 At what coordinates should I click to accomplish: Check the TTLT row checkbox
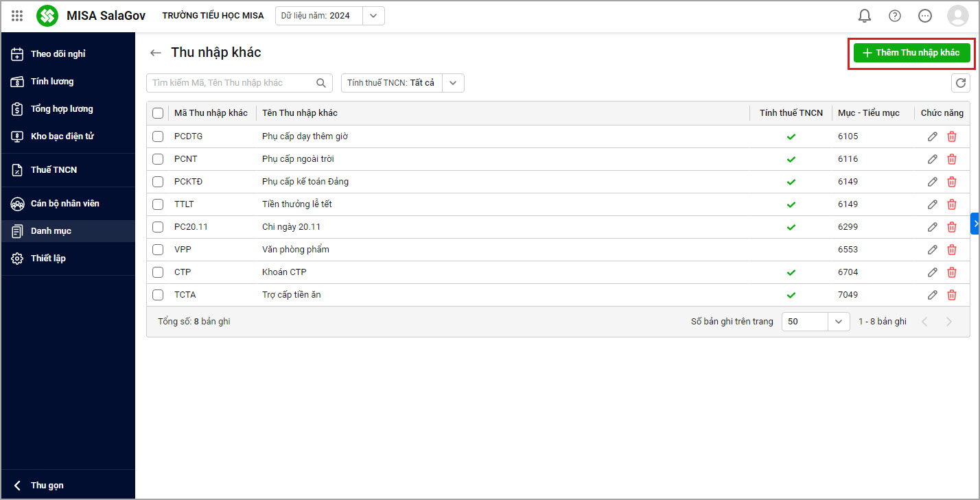tap(158, 204)
